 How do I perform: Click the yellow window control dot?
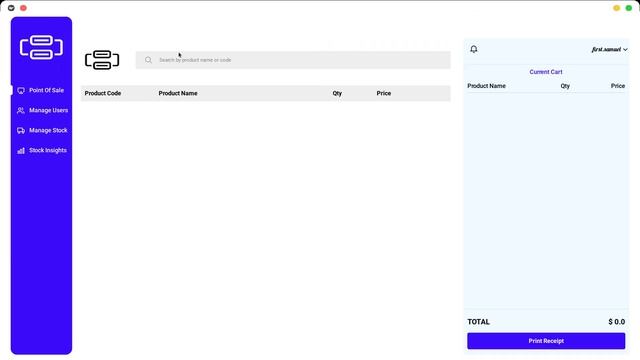click(x=616, y=8)
